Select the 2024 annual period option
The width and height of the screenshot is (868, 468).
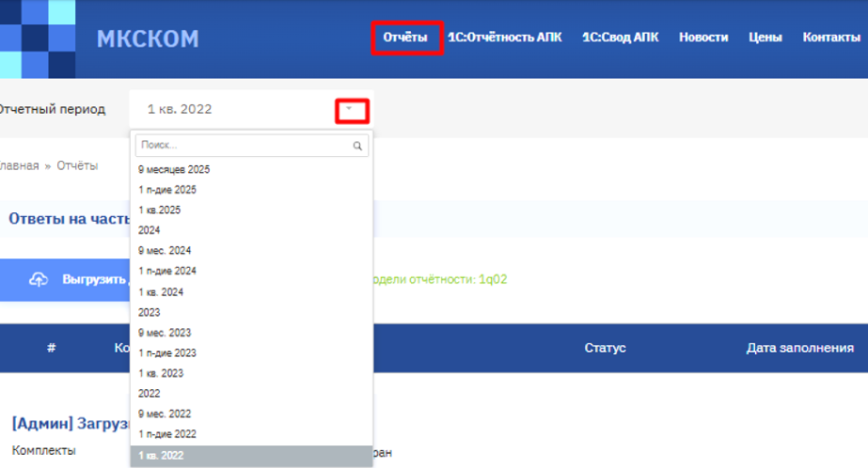[150, 229]
